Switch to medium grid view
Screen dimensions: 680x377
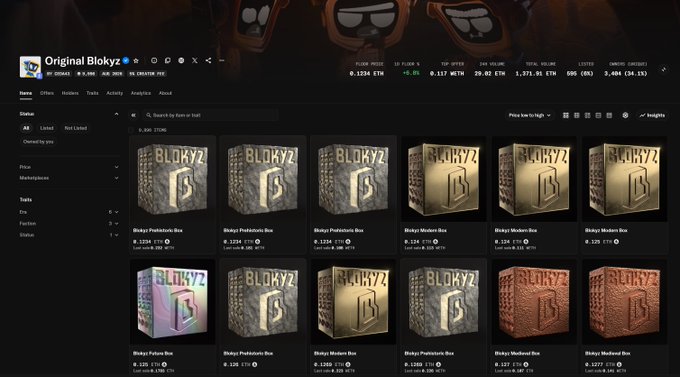[x=576, y=115]
